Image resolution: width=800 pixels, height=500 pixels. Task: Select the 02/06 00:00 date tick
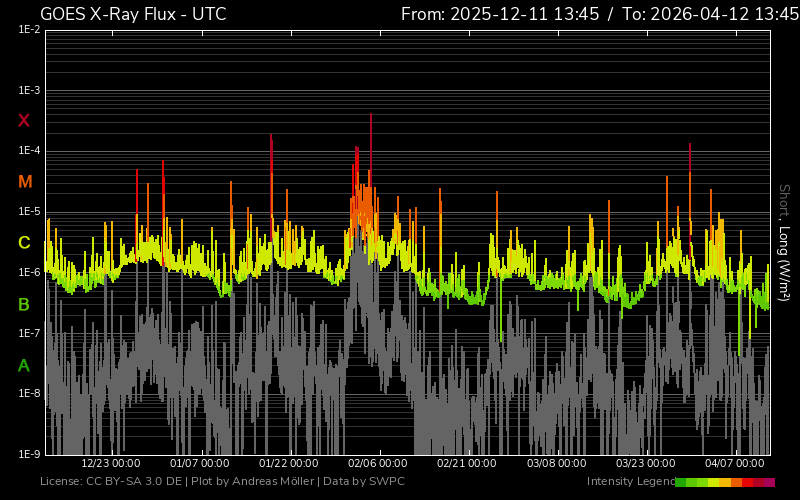(x=377, y=464)
